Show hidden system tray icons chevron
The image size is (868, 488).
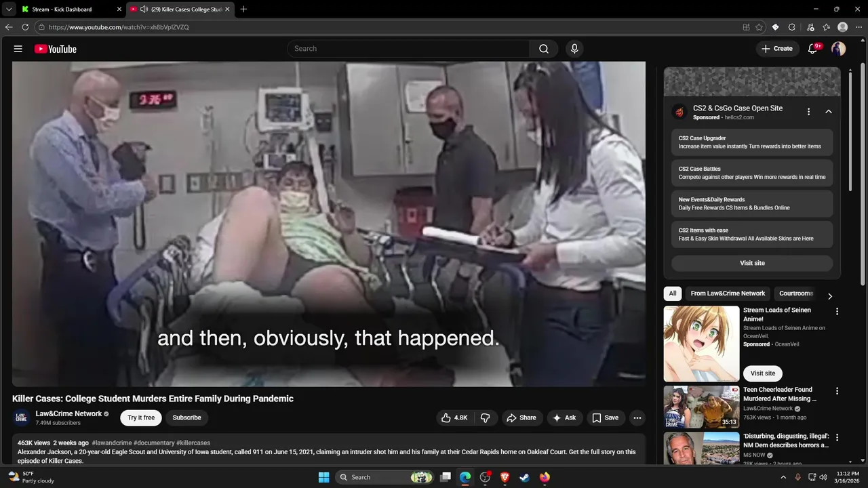pos(783,477)
